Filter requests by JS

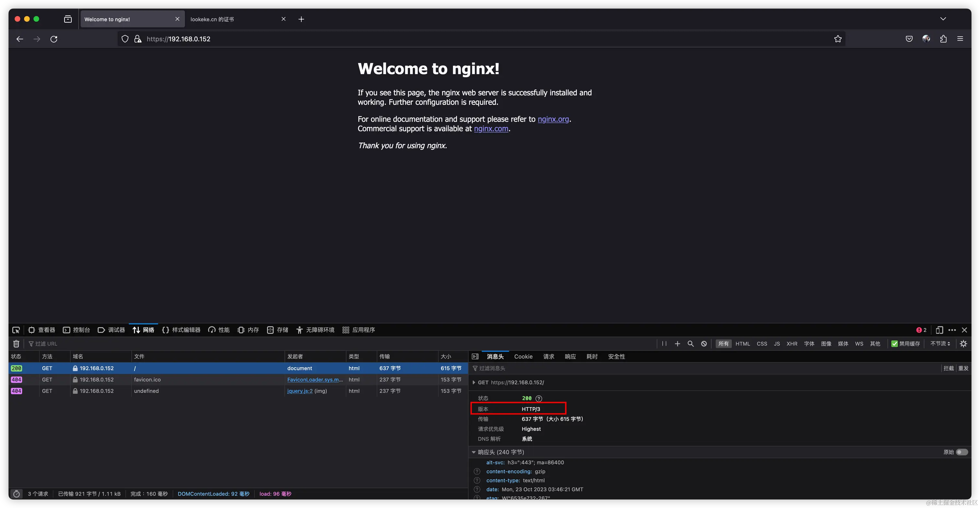coord(776,344)
